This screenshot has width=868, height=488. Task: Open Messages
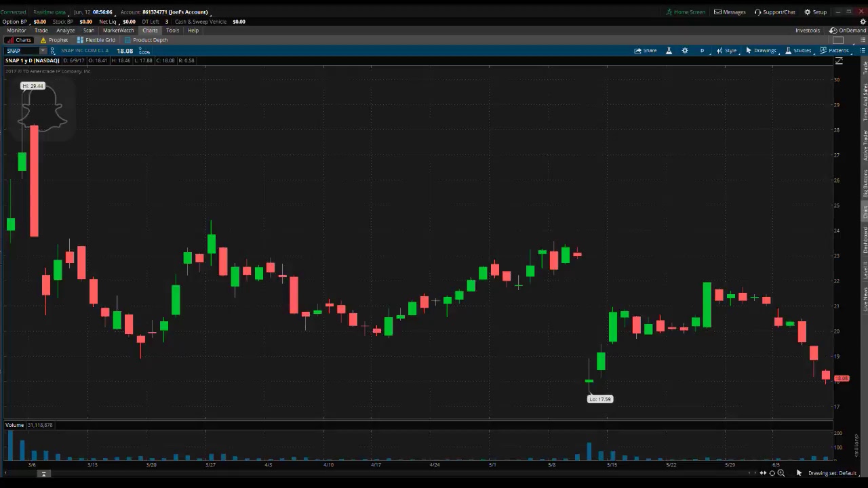[x=730, y=12]
